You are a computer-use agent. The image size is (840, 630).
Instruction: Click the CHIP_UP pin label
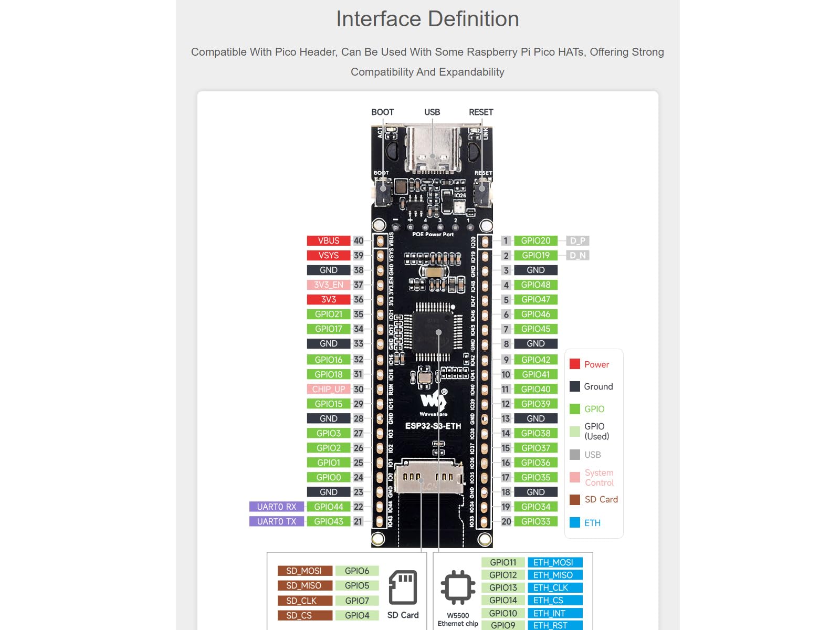click(328, 389)
